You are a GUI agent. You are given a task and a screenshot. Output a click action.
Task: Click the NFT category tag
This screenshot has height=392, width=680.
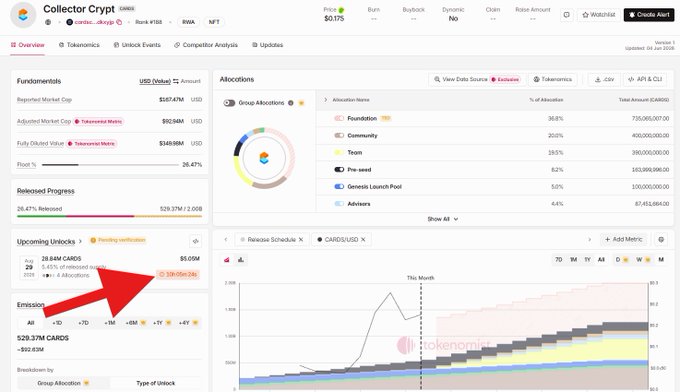point(214,22)
